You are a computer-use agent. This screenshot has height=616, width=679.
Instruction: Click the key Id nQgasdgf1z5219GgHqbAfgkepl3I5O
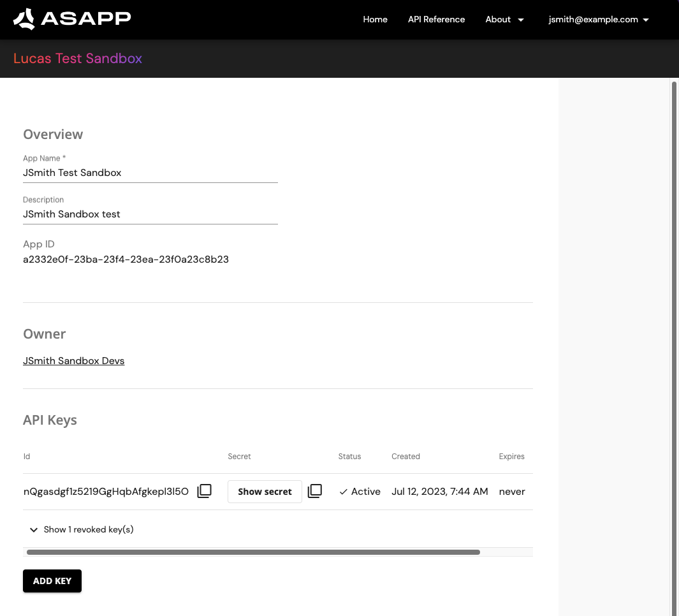click(x=106, y=492)
